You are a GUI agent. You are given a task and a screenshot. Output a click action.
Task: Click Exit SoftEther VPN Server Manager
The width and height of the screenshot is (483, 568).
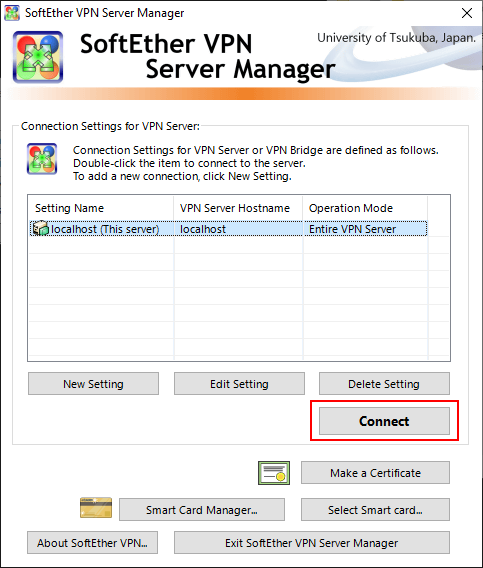[x=312, y=543]
